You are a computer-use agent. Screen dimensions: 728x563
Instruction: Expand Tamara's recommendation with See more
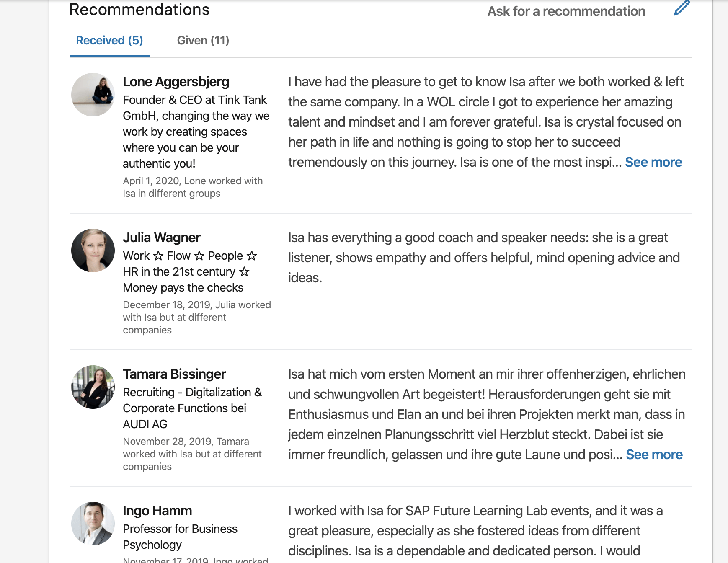coord(654,455)
